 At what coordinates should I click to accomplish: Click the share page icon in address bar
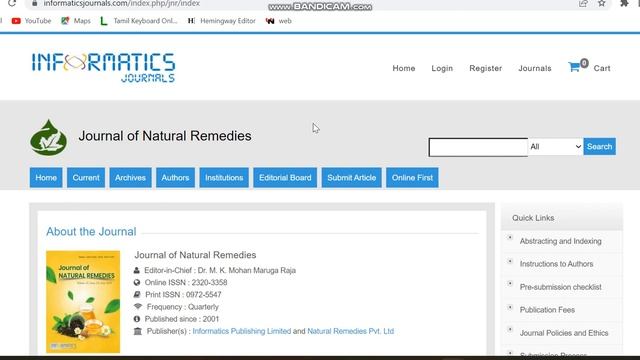(583, 3)
